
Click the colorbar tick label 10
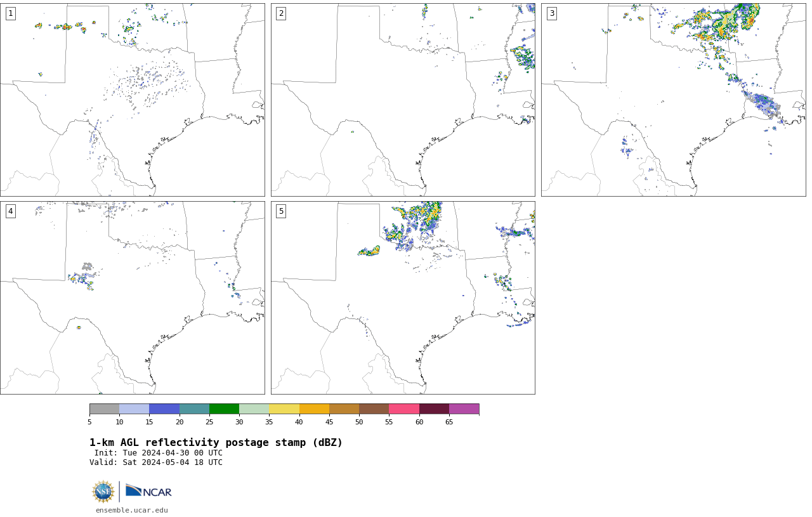click(x=119, y=422)
